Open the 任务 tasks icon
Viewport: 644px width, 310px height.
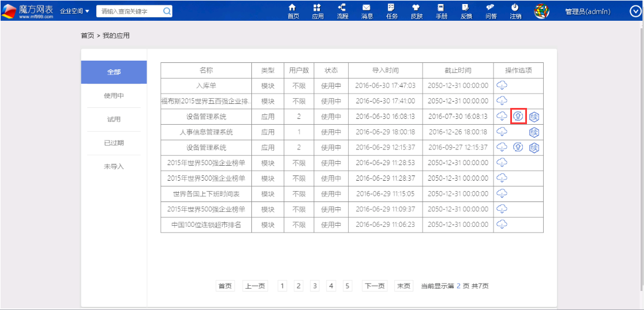[x=392, y=12]
